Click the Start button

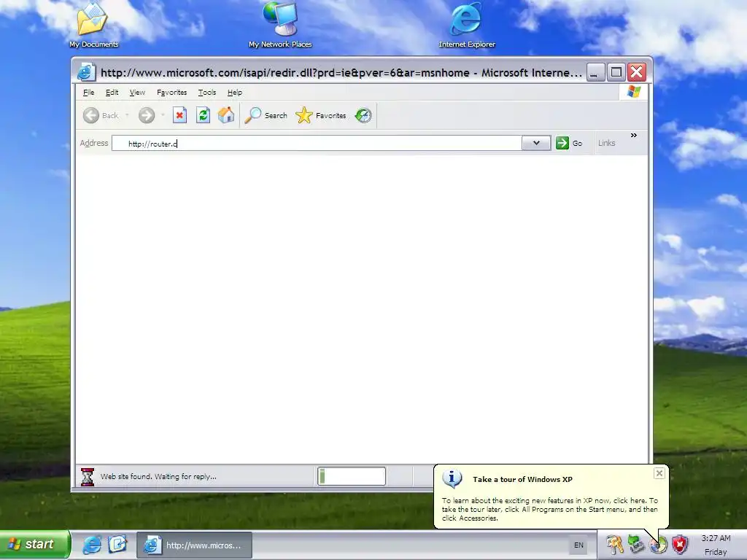[x=35, y=544]
